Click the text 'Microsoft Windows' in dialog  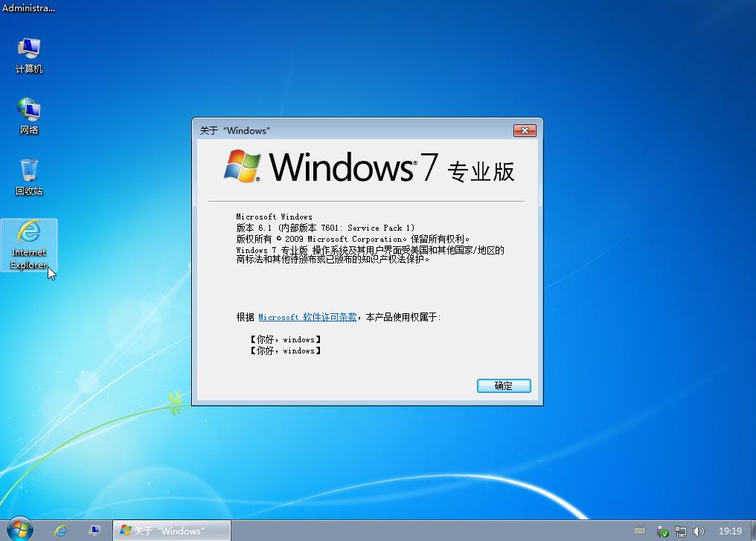pos(274,217)
